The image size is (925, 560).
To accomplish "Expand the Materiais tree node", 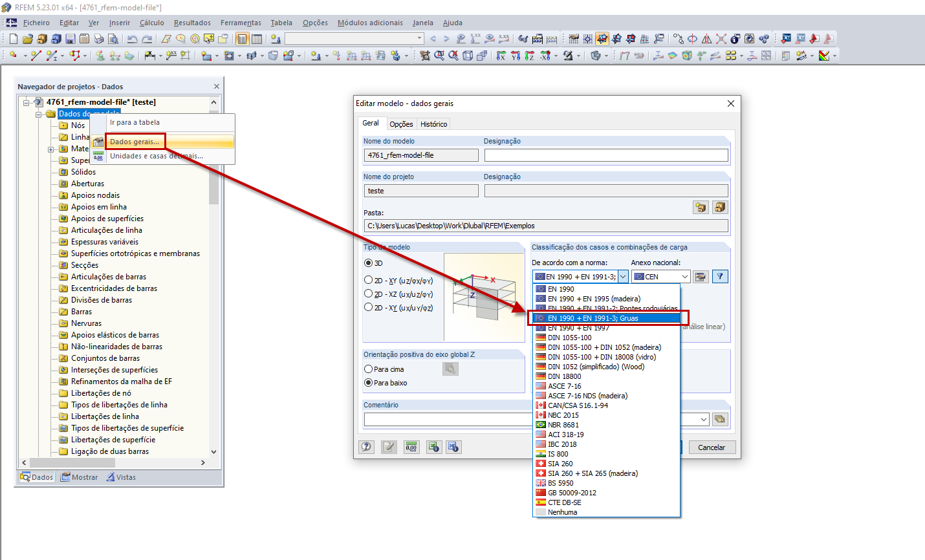I will click(50, 149).
